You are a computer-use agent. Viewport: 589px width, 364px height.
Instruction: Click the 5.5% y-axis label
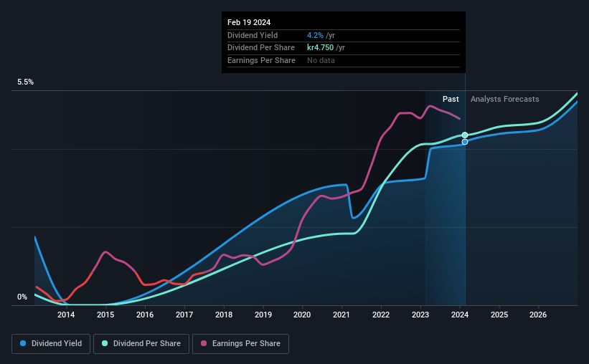[x=25, y=82]
